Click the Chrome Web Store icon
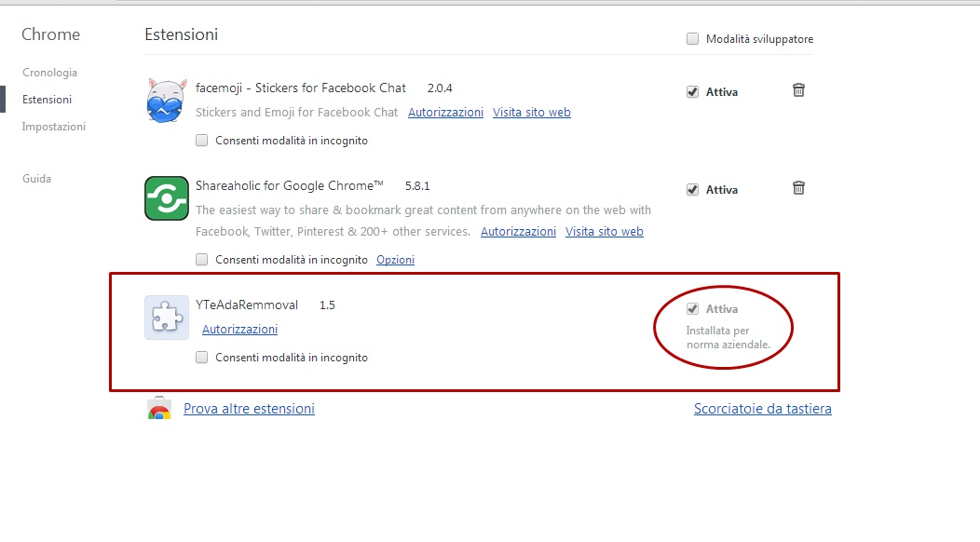This screenshot has height=542, width=980. 159,408
